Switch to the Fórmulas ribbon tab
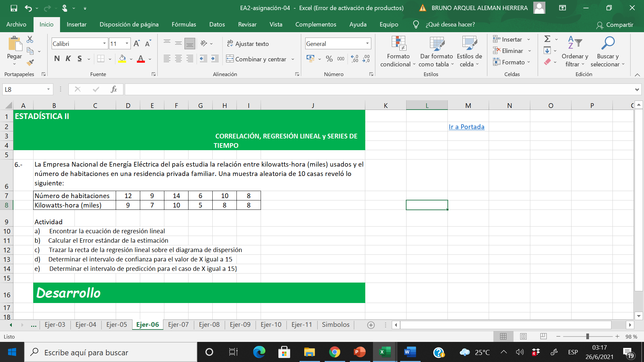The width and height of the screenshot is (644, 362). (183, 24)
